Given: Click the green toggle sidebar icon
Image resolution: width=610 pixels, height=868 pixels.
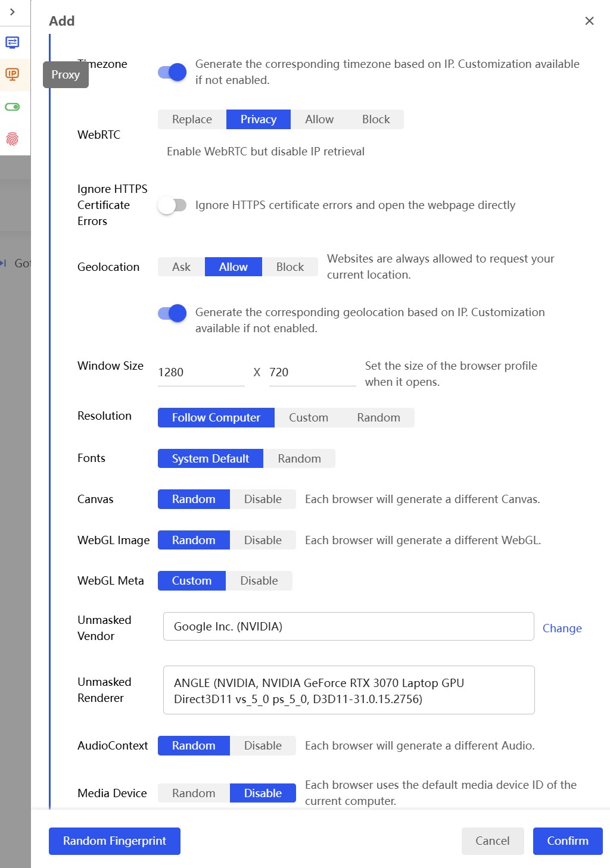Looking at the screenshot, I should (x=12, y=107).
